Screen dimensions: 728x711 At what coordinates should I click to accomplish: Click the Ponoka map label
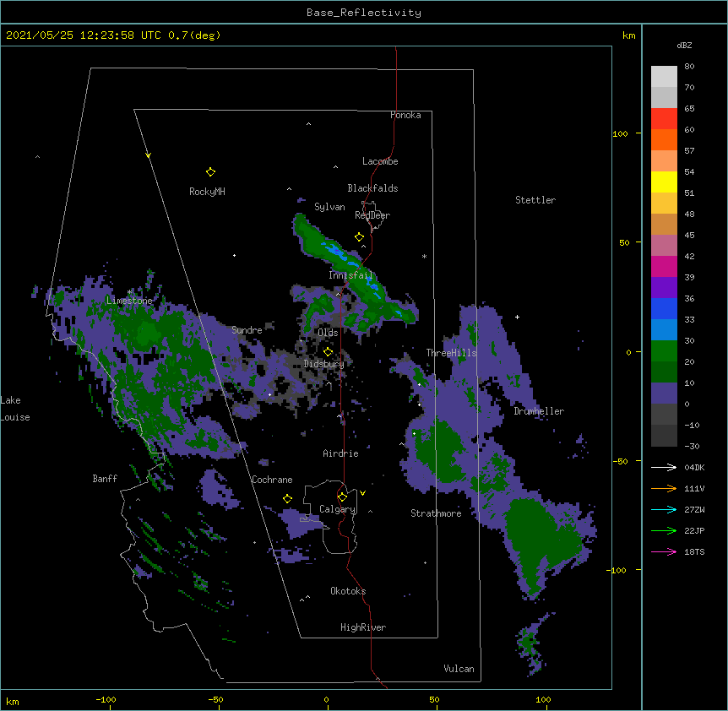[405, 115]
